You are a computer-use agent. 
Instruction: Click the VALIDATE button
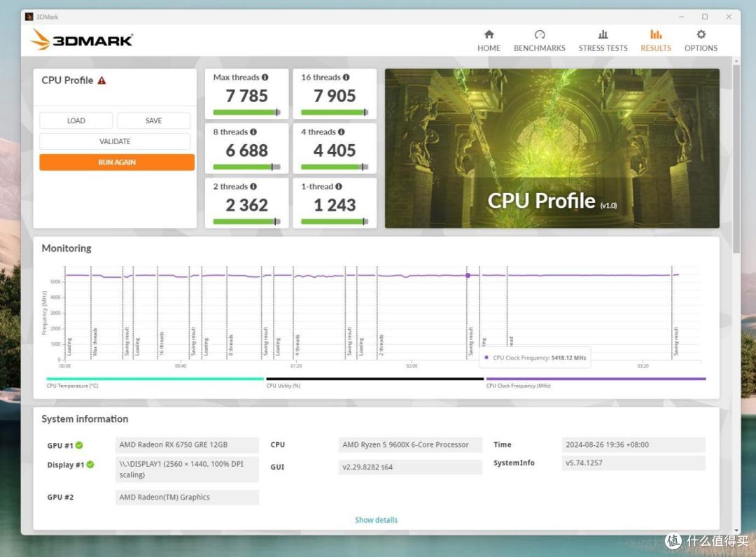pos(115,141)
